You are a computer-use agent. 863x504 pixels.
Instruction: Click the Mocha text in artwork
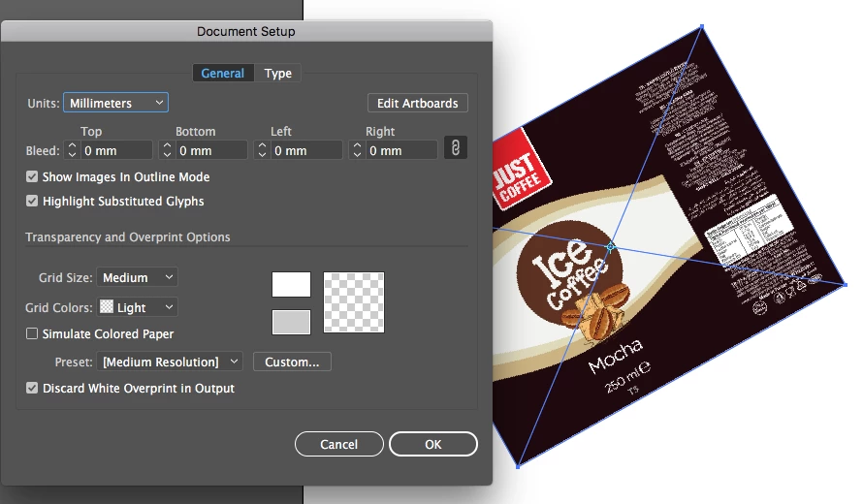[x=615, y=356]
